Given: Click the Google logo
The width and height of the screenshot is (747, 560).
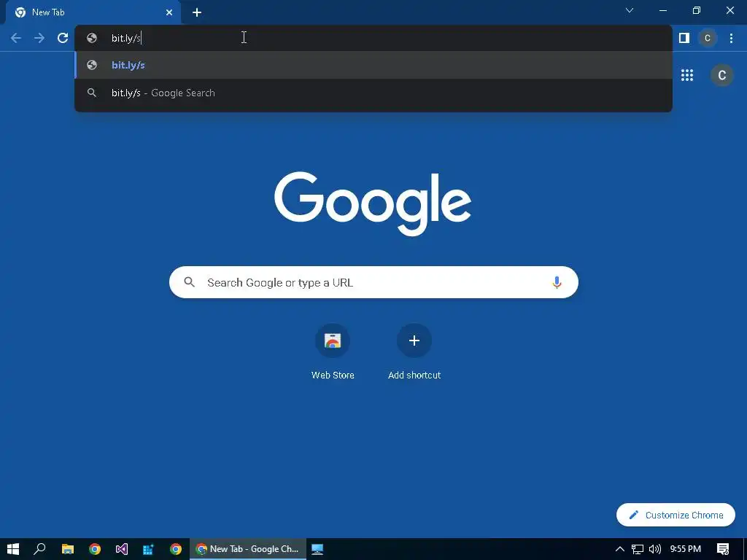Looking at the screenshot, I should [x=373, y=203].
